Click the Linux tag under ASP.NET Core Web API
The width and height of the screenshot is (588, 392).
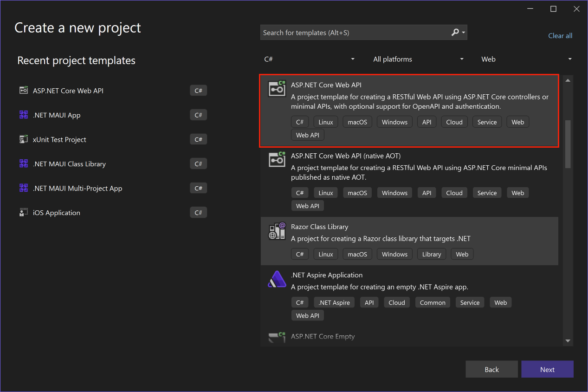325,122
